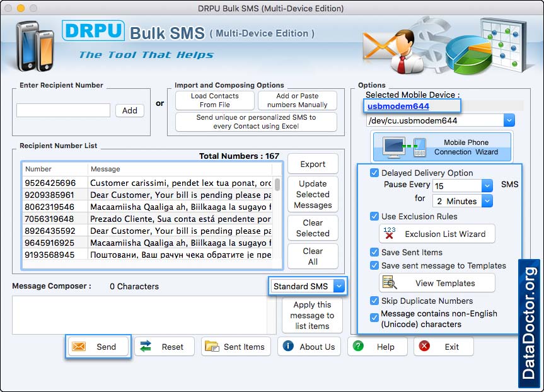Click Clear Selected button
The height and width of the screenshot is (392, 544).
tap(313, 228)
